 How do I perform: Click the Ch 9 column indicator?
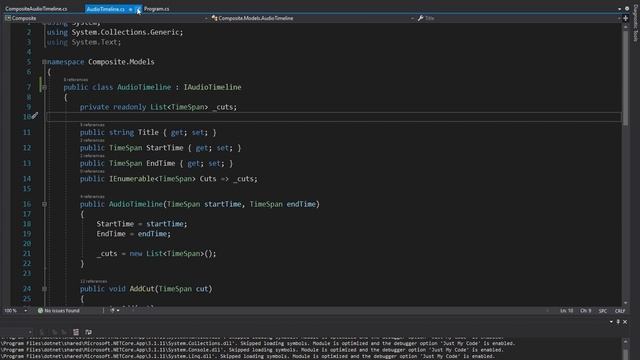pos(585,311)
